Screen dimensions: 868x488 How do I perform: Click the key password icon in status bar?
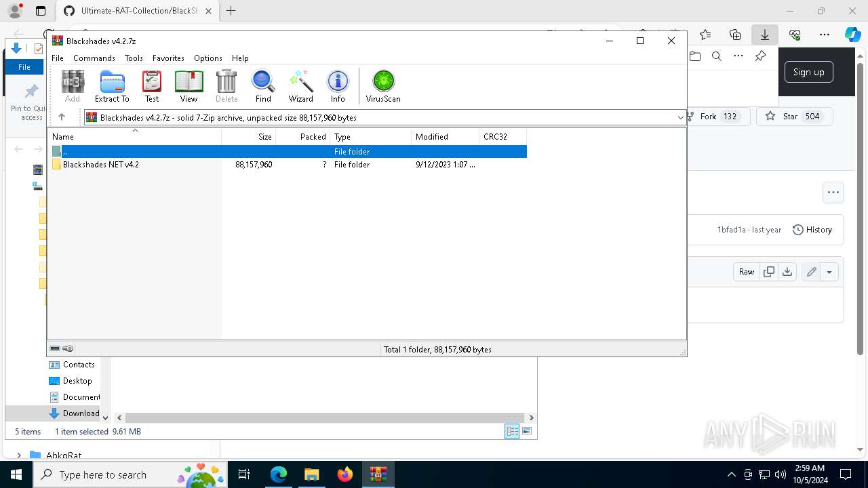click(x=68, y=348)
